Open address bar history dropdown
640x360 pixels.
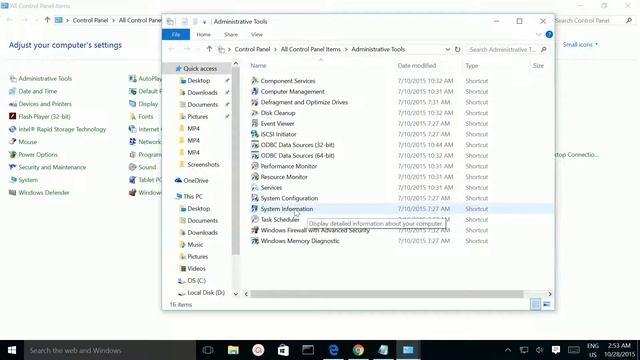(x=447, y=49)
